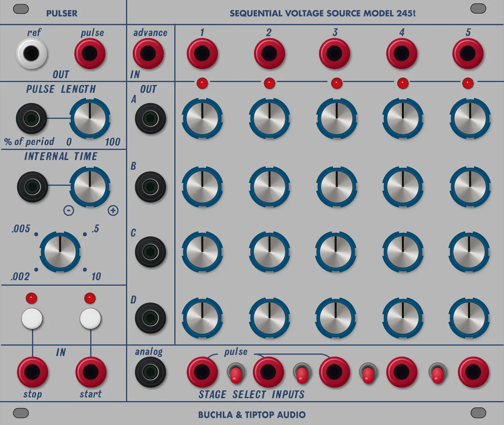Click the first stage select pulse input jack
Image resolution: width=504 pixels, height=425 pixels.
click(202, 372)
